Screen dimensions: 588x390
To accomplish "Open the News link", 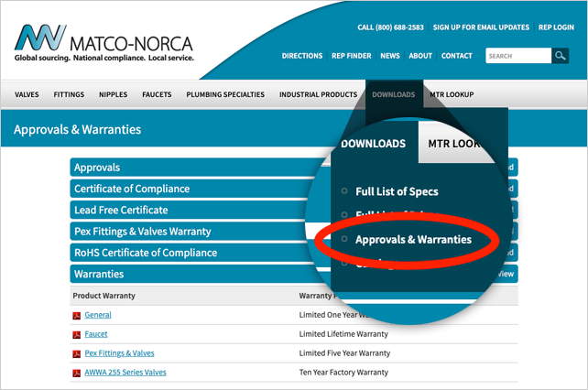I will (390, 56).
